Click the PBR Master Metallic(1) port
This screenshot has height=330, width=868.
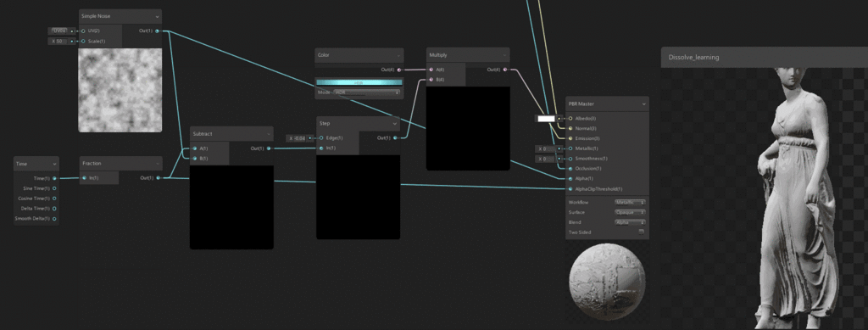point(570,148)
